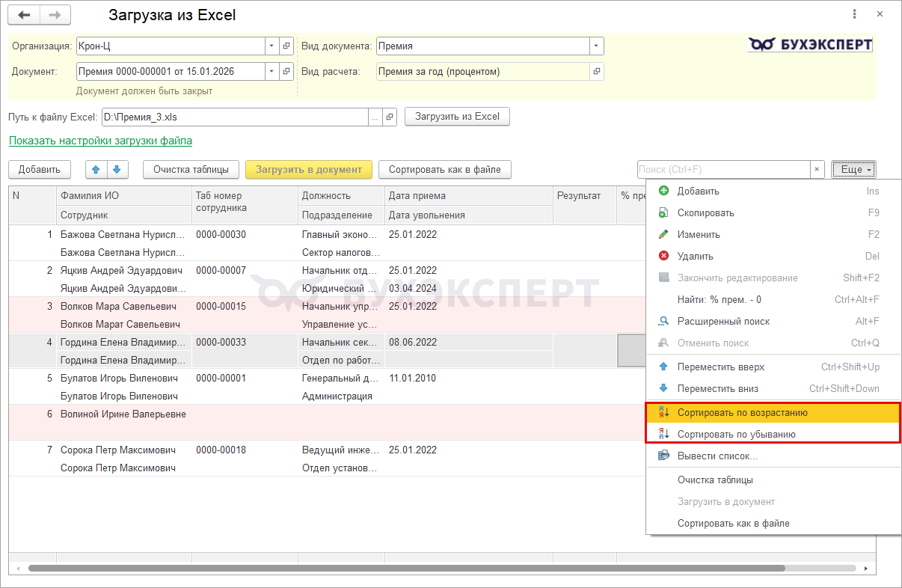
Task: Click open icon next to Вид расчета
Action: [x=596, y=72]
